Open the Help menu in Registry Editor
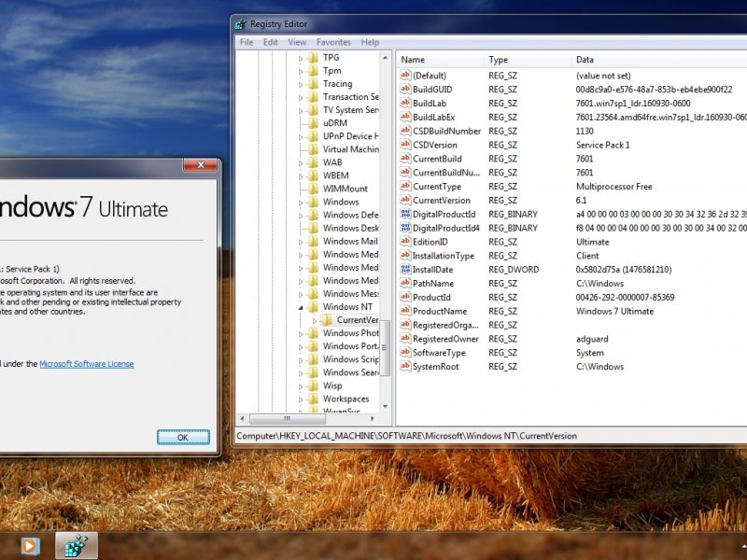This screenshot has height=560, width=747. [370, 42]
